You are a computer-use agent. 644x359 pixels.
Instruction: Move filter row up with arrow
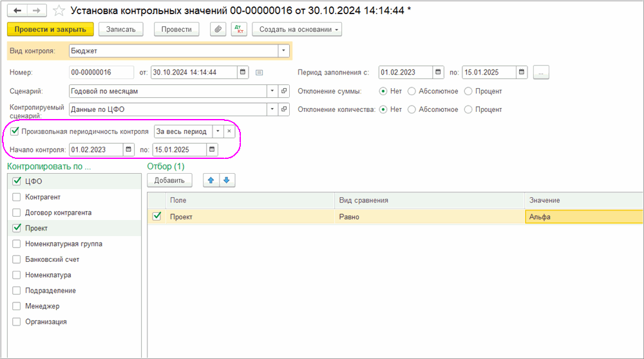(x=210, y=180)
